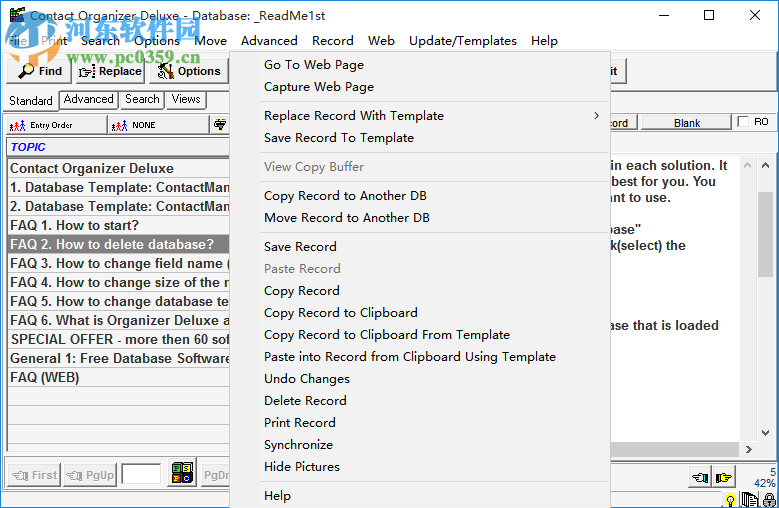
Task: Click the application icon in title bar
Action: (17, 15)
